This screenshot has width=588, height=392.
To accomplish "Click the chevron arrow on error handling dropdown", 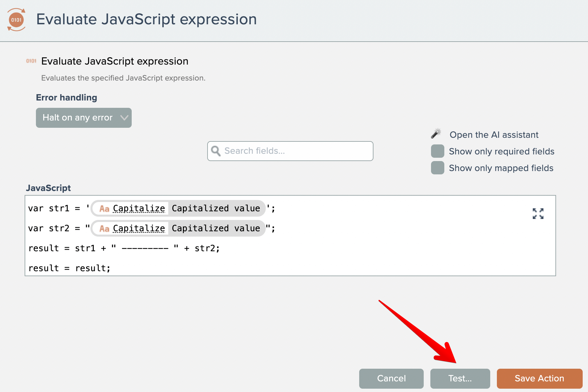I will (x=124, y=118).
